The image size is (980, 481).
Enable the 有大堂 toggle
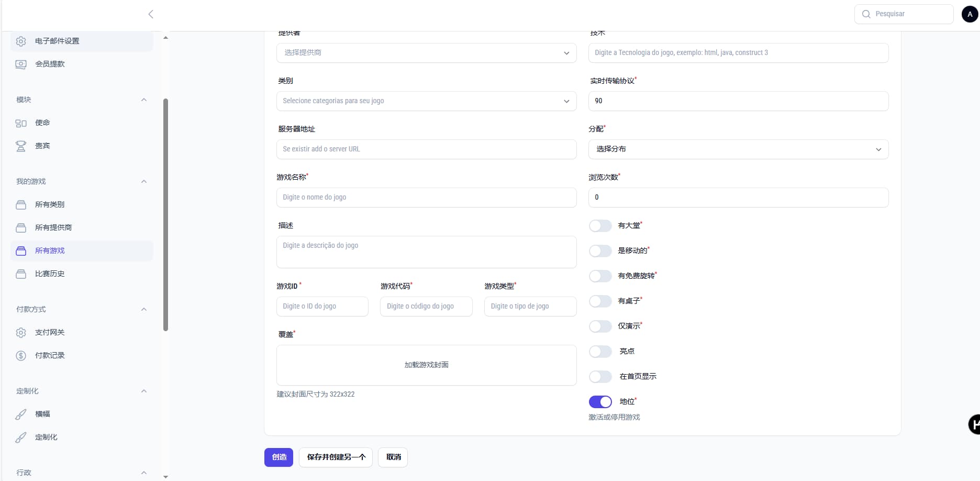pos(600,226)
